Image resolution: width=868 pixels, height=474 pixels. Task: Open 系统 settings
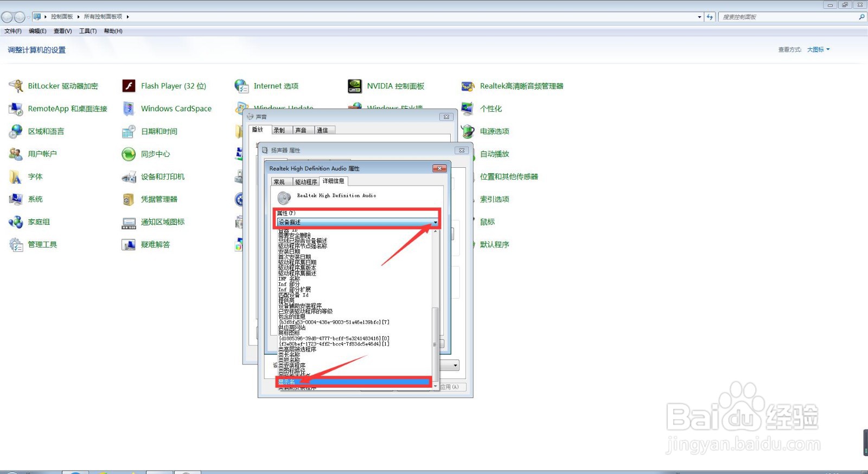click(x=26, y=199)
